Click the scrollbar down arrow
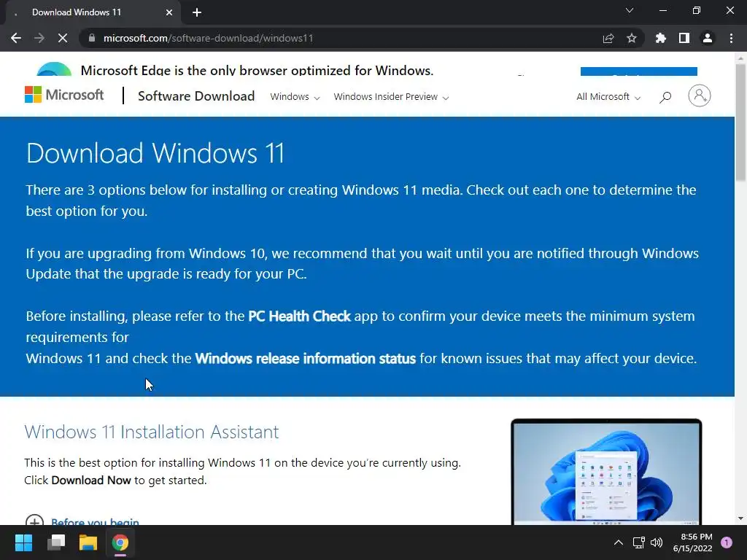This screenshot has width=747, height=560. 740,518
